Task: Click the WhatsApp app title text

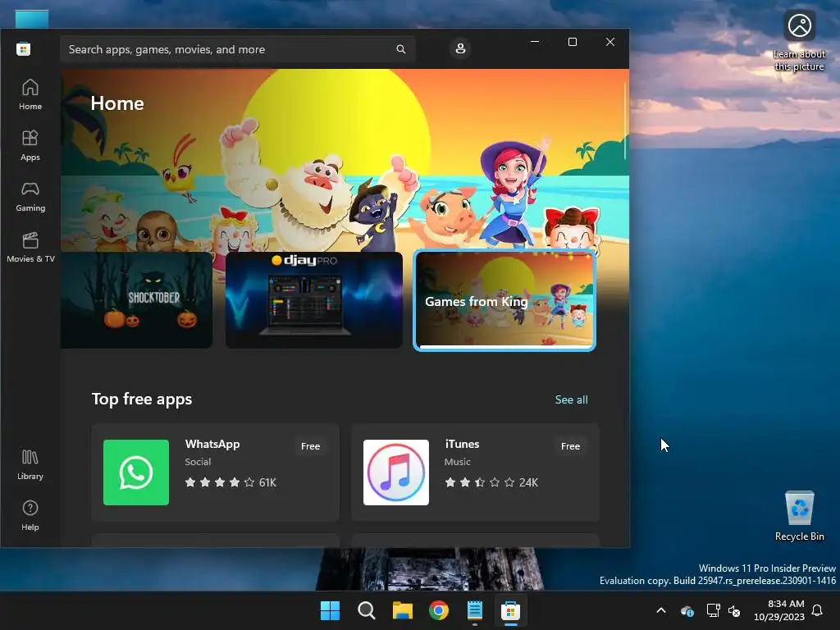Action: [x=212, y=444]
